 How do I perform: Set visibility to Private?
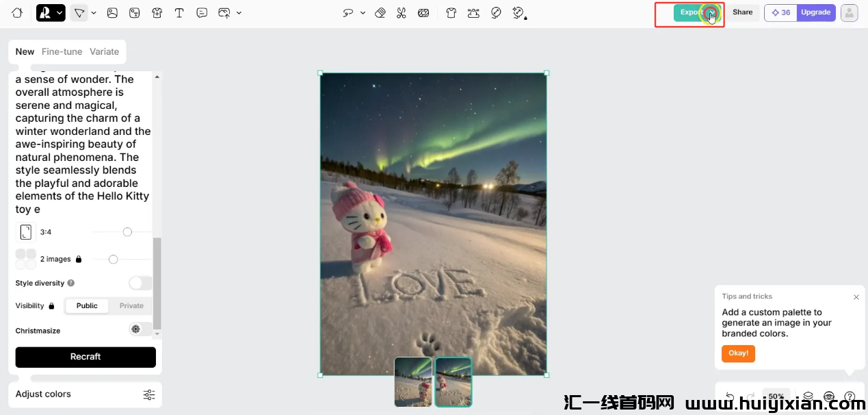coord(131,305)
